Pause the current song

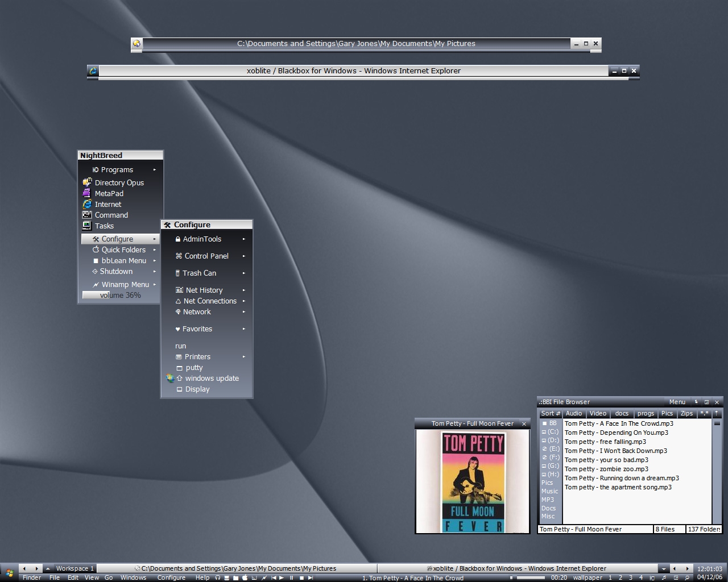(x=291, y=577)
